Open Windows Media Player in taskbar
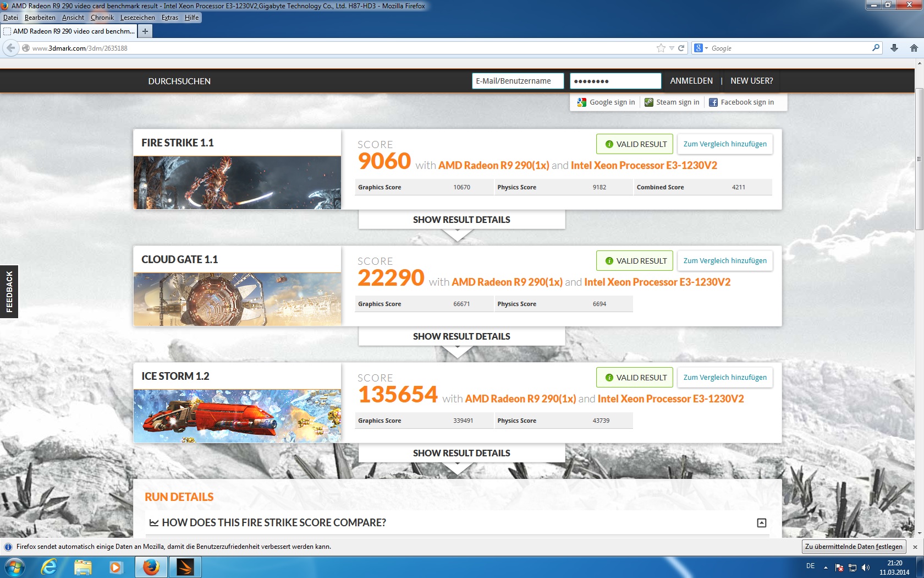 click(x=116, y=567)
